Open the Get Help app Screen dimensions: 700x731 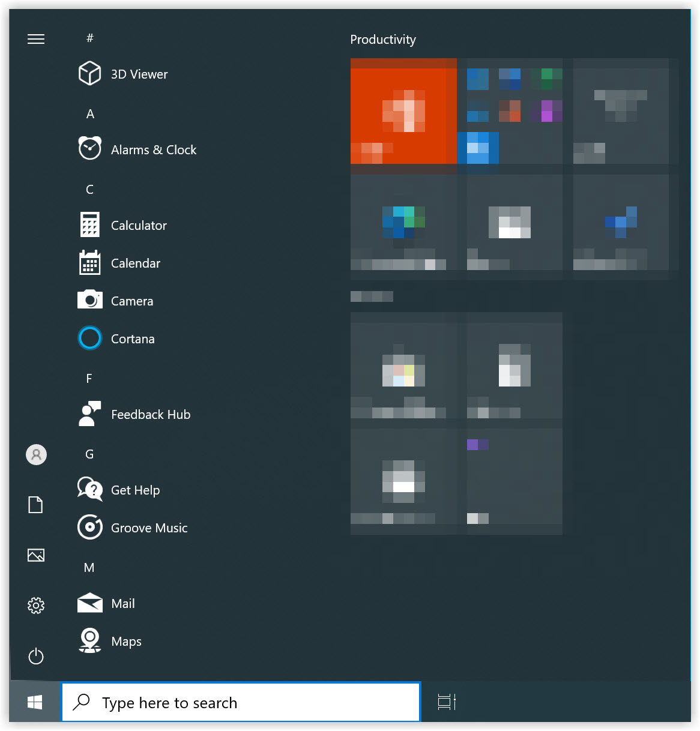pos(135,490)
